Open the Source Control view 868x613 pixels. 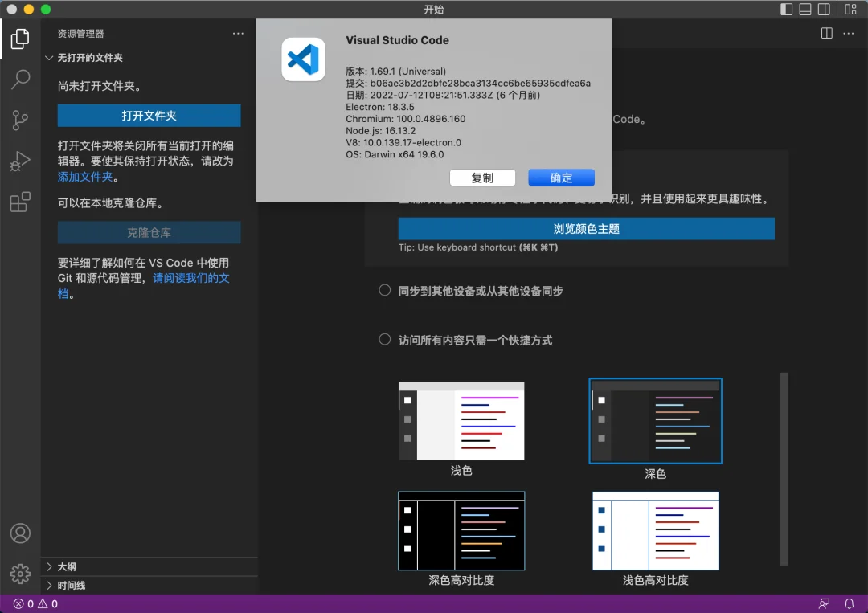[x=20, y=120]
